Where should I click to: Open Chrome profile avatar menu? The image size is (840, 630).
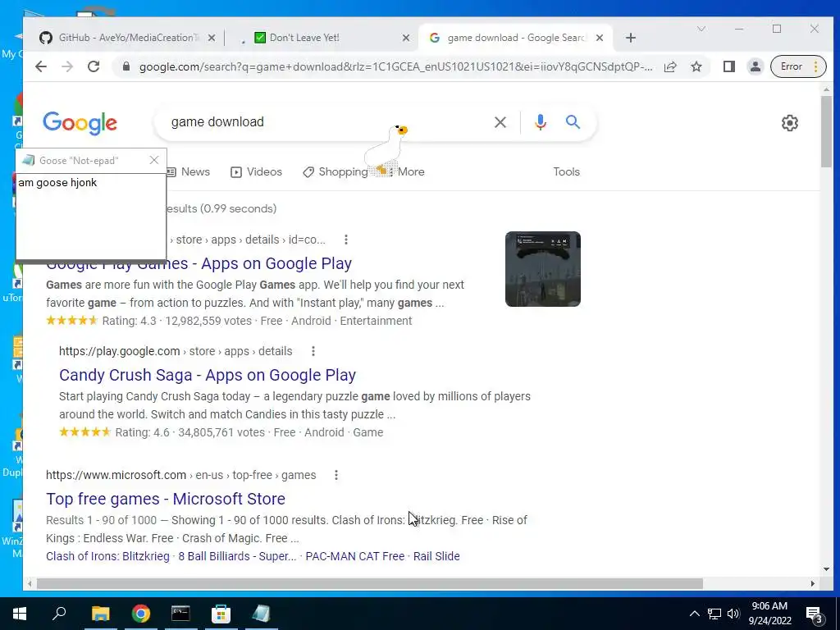click(755, 66)
